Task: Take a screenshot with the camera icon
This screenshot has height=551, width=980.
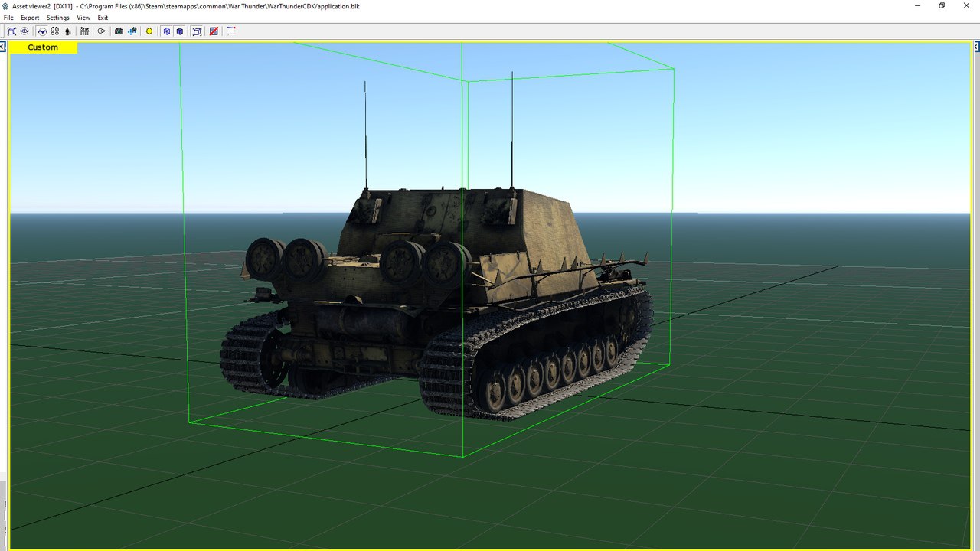Action: (119, 31)
